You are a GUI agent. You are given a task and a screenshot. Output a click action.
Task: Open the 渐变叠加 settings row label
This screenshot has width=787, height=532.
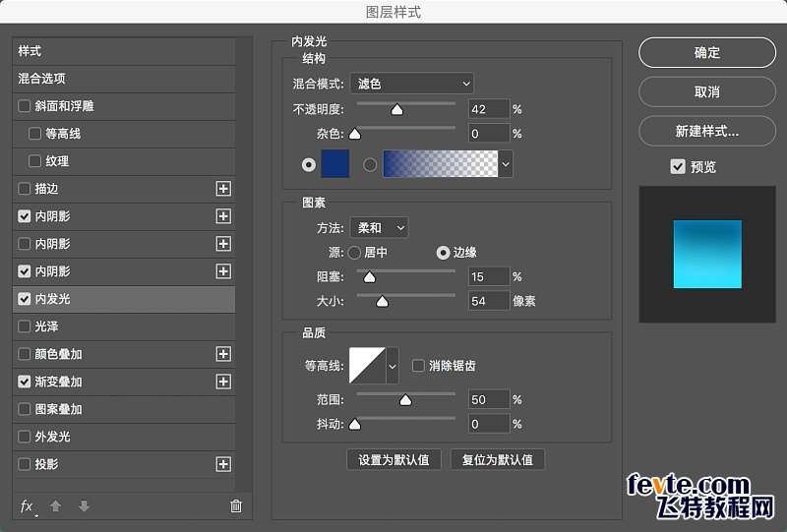pos(58,382)
